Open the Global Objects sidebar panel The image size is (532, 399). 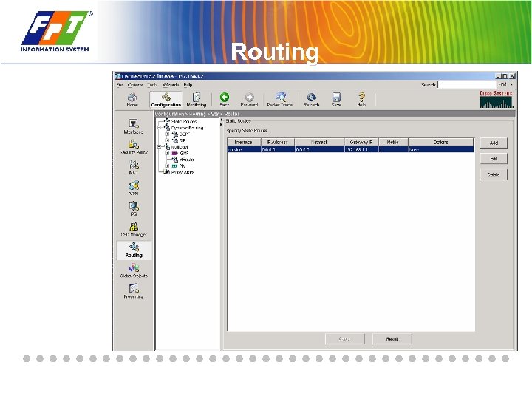pyautogui.click(x=134, y=270)
